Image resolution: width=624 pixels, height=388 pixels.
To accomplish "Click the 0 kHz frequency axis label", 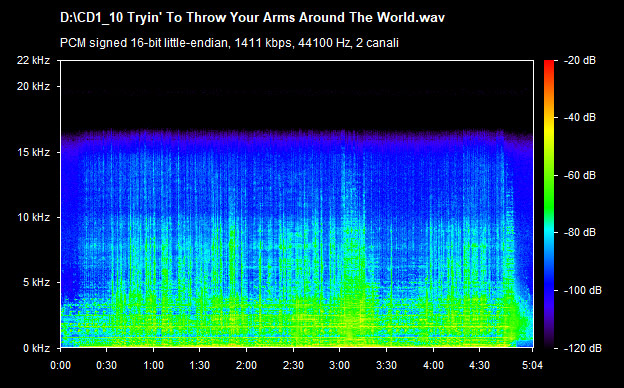I will pos(36,348).
